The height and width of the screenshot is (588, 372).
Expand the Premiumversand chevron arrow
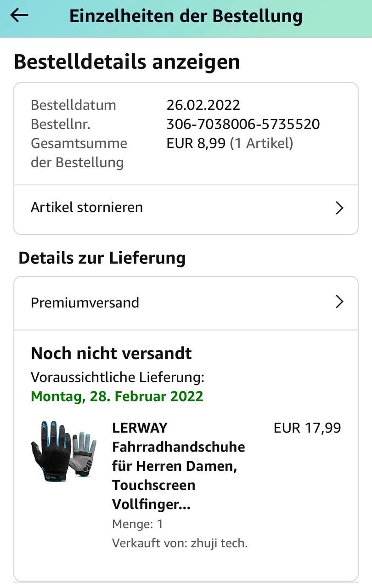[339, 302]
